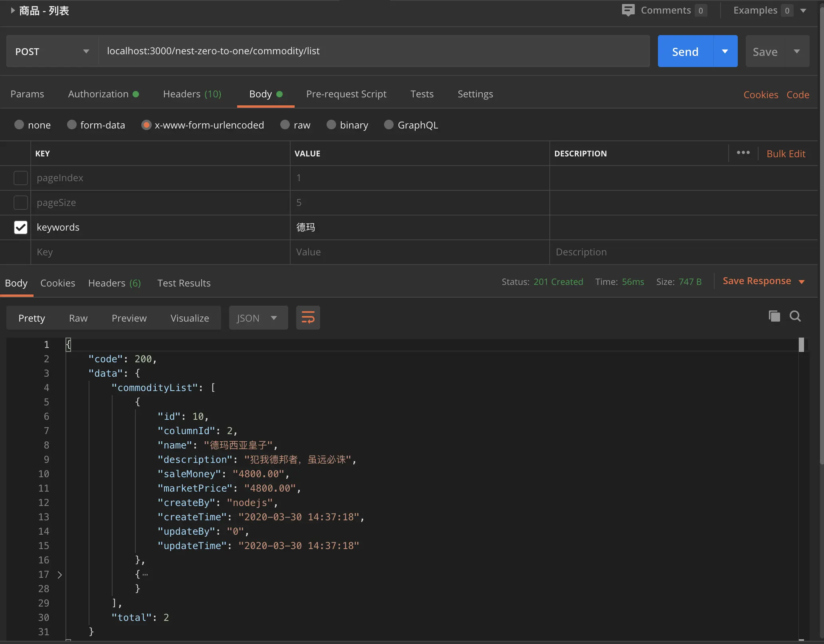
Task: Click the Send button
Action: pos(685,51)
